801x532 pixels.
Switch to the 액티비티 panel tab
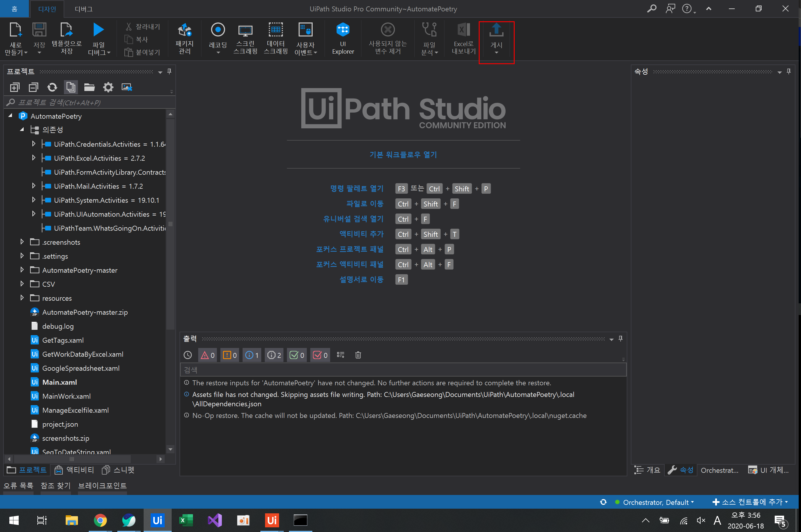(x=74, y=470)
